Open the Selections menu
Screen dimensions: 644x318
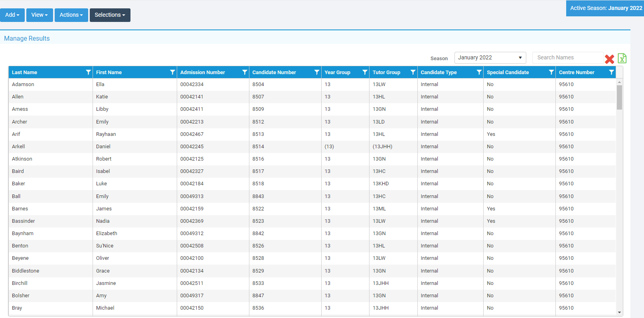[x=110, y=15]
